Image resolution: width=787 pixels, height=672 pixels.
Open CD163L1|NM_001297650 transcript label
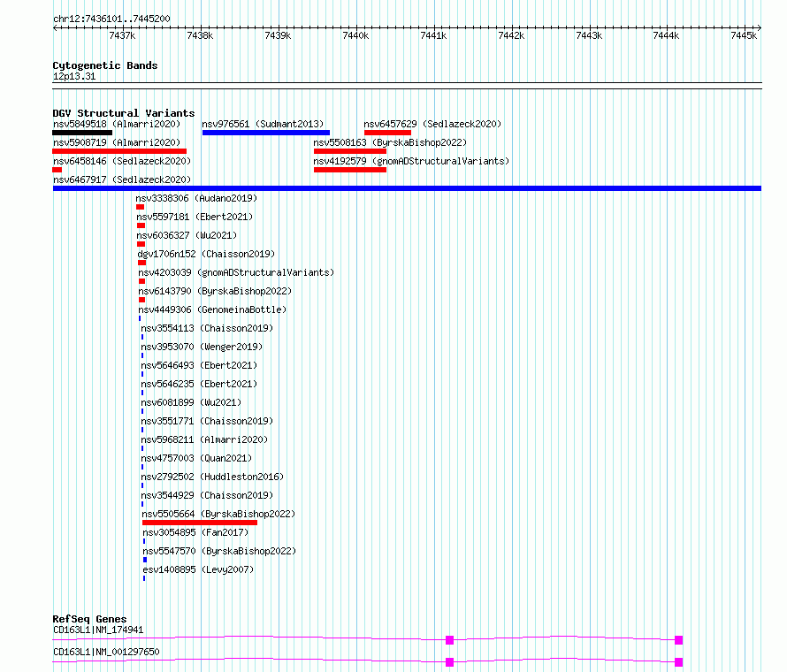point(106,652)
